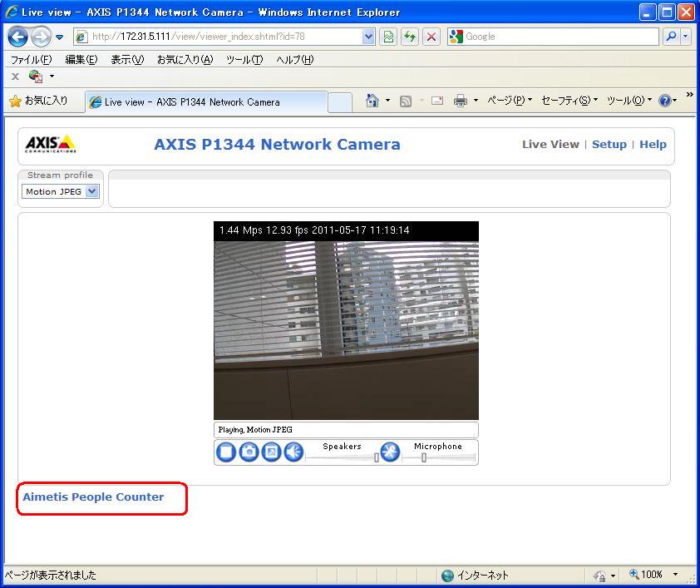The width and height of the screenshot is (700, 588).
Task: Open the 編集(E) menu
Action: point(81,59)
